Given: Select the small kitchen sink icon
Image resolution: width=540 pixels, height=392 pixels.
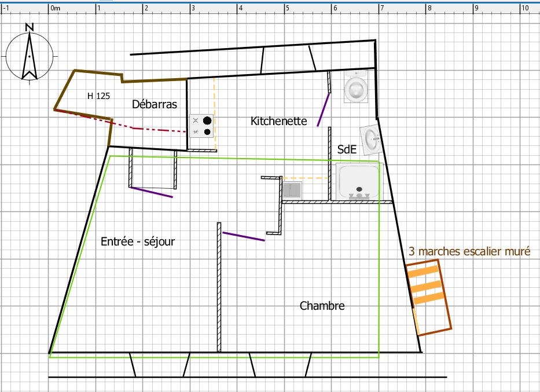Looking at the screenshot, I should coord(292,190).
